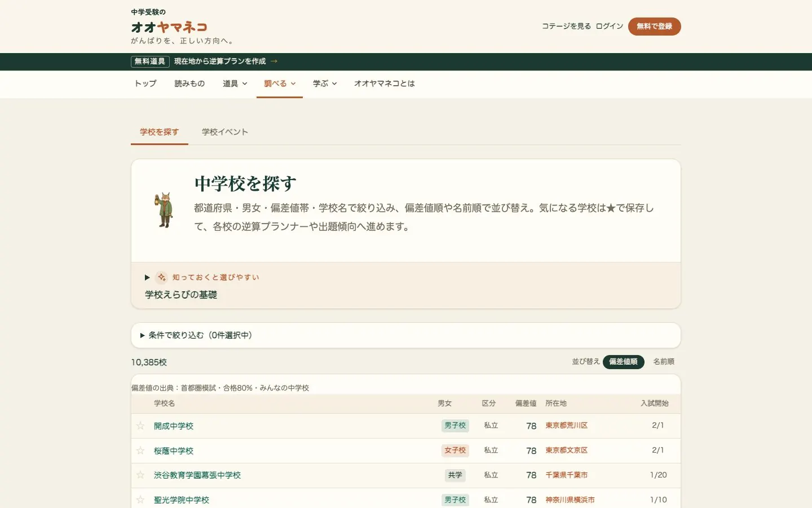Open the 学ぶ dropdown menu
812x508 pixels.
(x=325, y=84)
